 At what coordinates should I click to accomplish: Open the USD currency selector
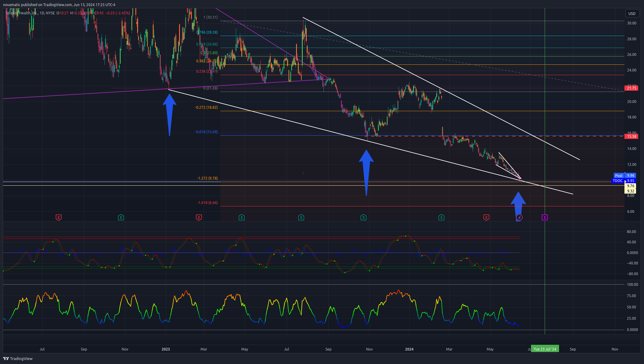click(632, 13)
